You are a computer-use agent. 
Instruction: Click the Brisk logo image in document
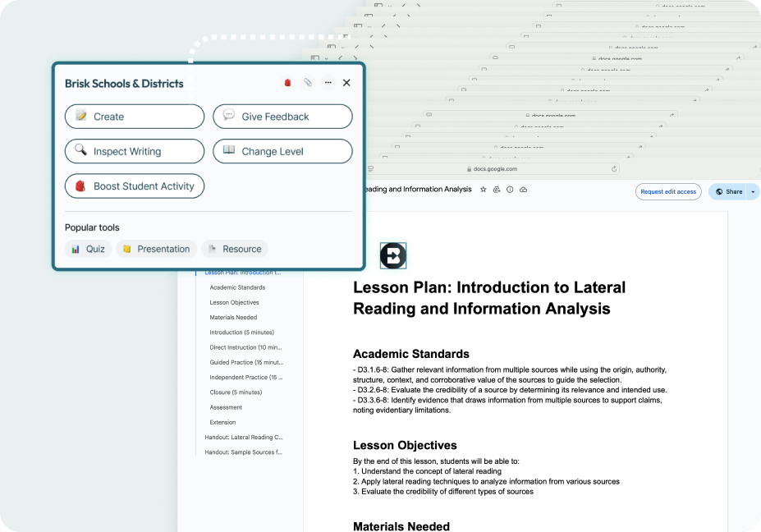click(392, 256)
